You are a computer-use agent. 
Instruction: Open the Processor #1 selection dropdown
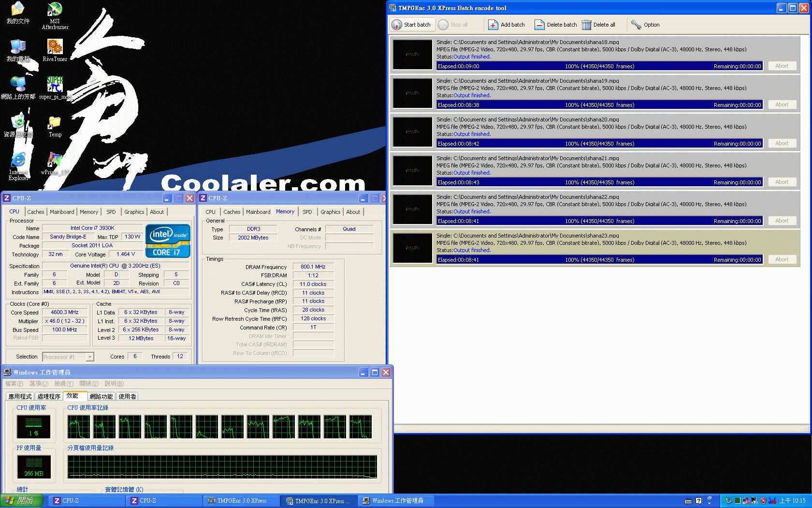pos(68,357)
